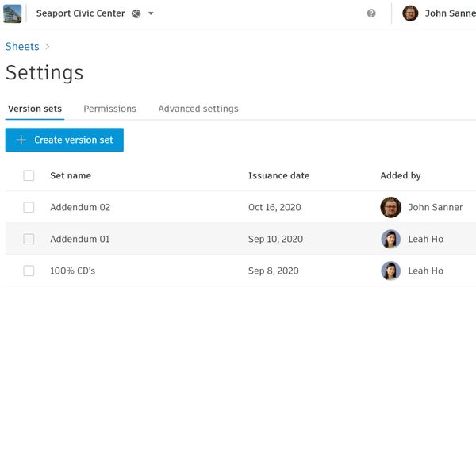Click John Sanner's profile avatar in header
Image resolution: width=476 pixels, height=476 pixels.
click(410, 13)
